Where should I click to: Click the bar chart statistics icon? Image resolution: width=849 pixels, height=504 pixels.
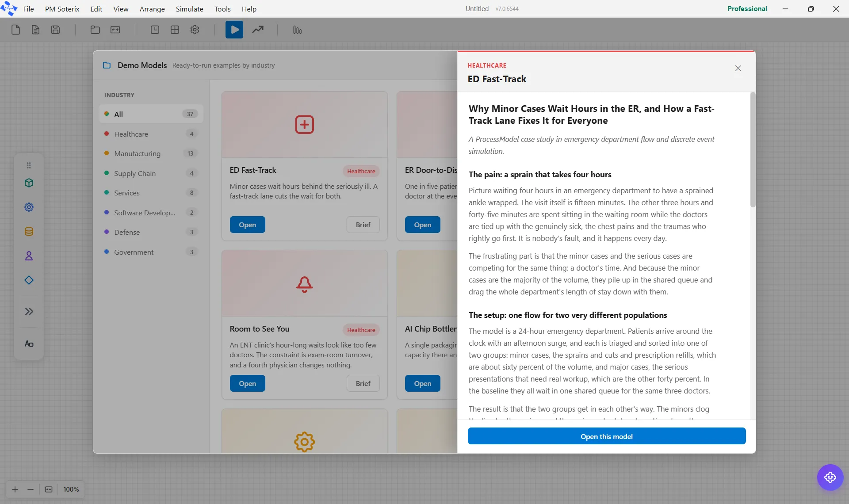click(297, 30)
